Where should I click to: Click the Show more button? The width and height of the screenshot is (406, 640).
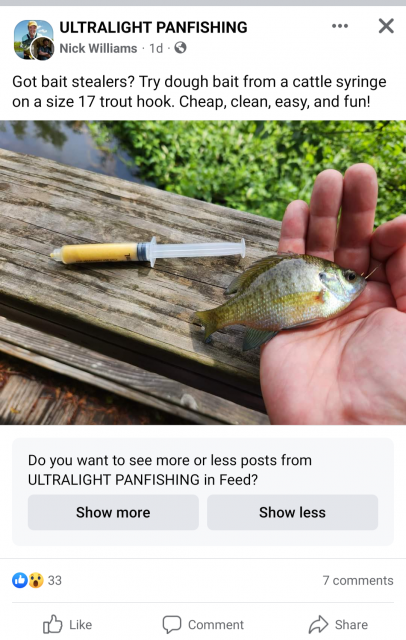click(x=113, y=512)
